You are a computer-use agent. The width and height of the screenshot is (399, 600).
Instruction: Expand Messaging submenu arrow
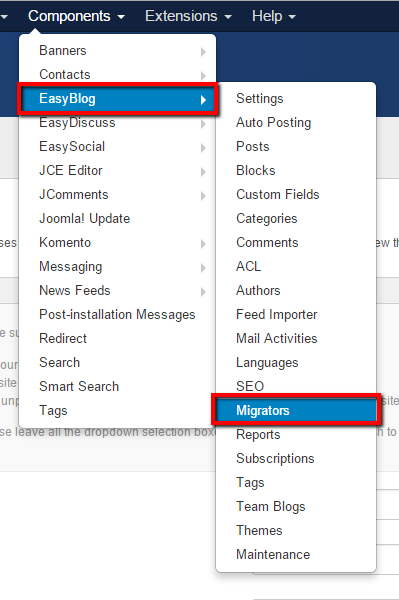pos(203,268)
